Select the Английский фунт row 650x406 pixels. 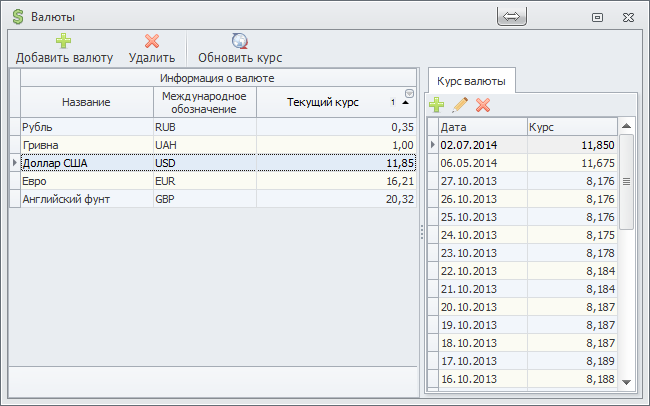85,199
